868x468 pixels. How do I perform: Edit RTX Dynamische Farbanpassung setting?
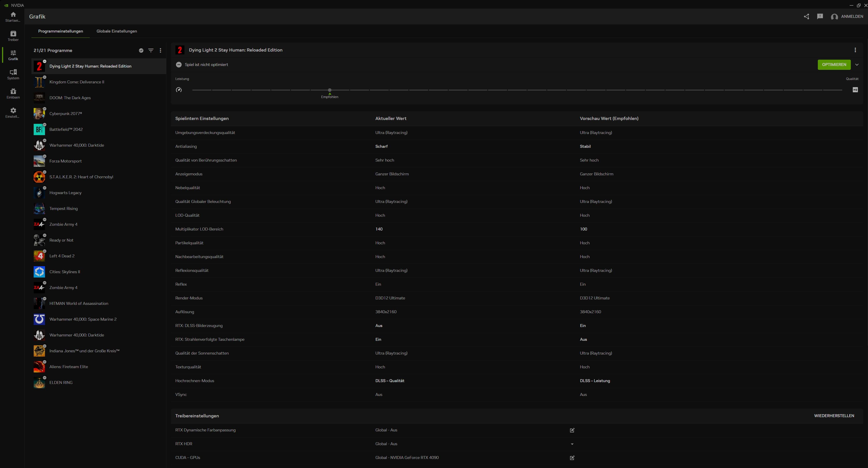point(572,430)
